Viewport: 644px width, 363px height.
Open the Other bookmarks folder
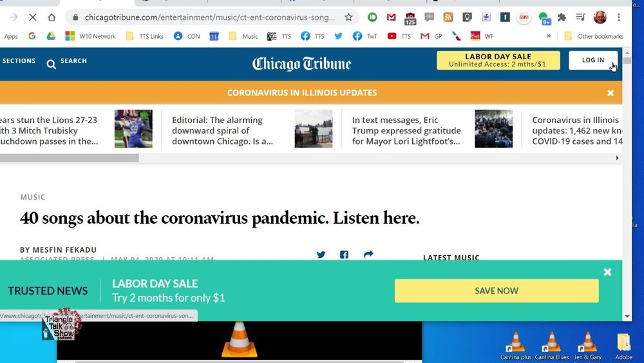point(594,36)
